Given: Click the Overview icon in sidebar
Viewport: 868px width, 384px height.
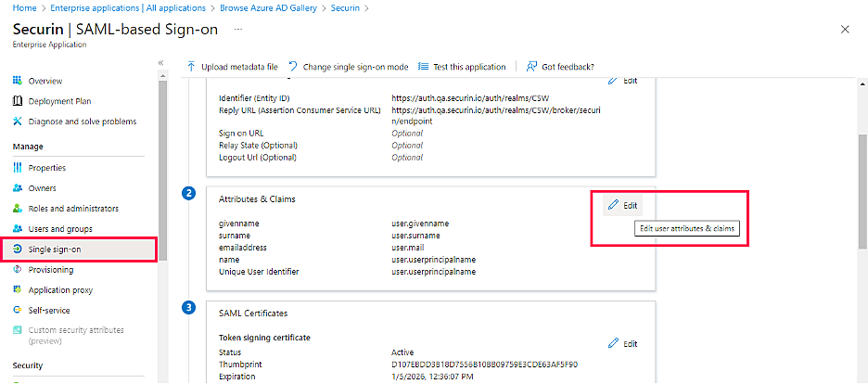Looking at the screenshot, I should coord(18,81).
